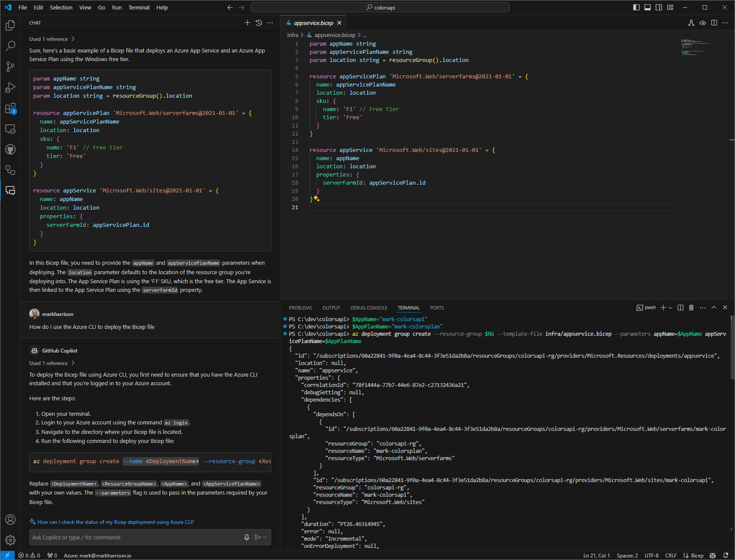The image size is (735, 560).
Task: Open the Terminal menu in menu bar
Action: point(139,7)
